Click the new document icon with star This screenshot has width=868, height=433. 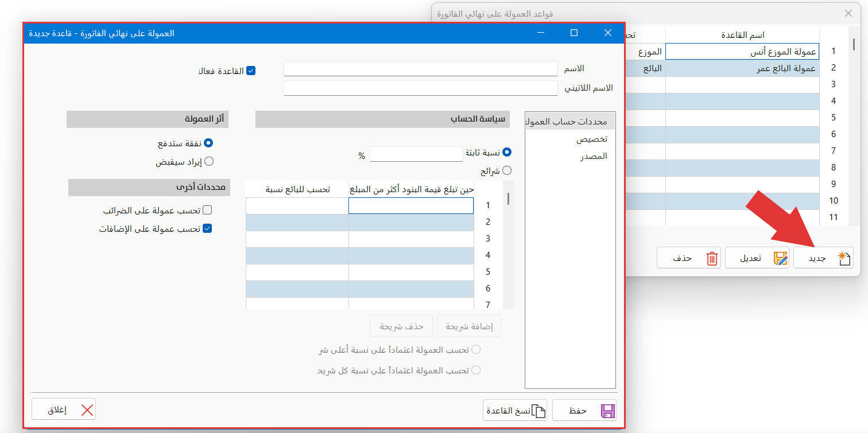click(x=844, y=258)
